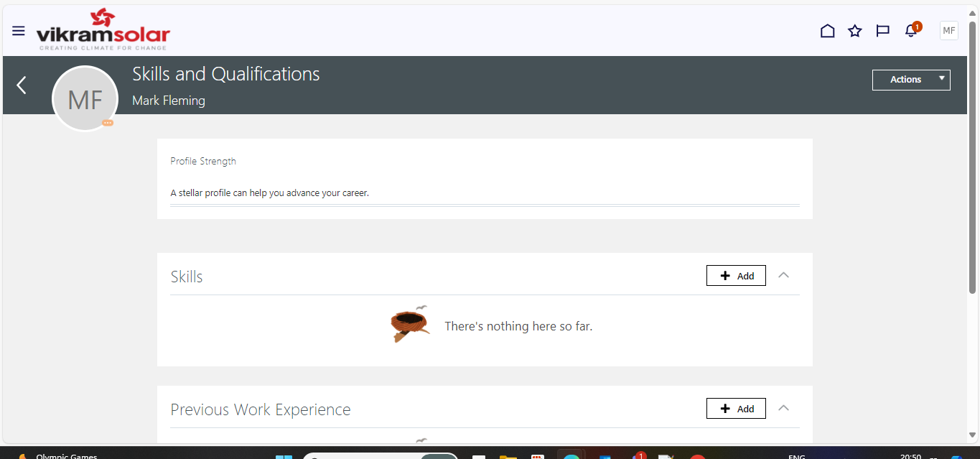Screen dimensions: 980x459
Task: Open reports using the flag icon
Action: tap(882, 31)
